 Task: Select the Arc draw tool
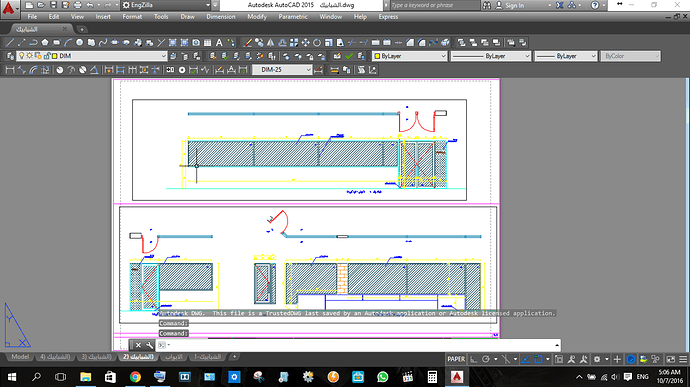click(68, 43)
